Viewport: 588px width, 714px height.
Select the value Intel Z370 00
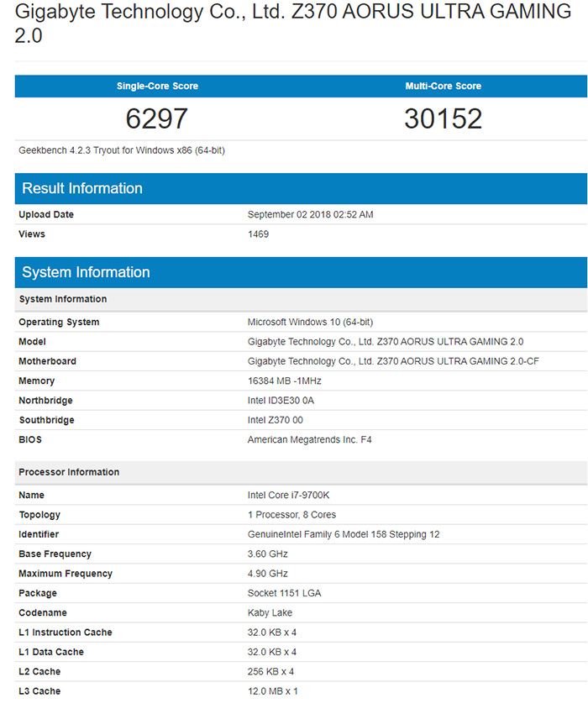coord(275,420)
